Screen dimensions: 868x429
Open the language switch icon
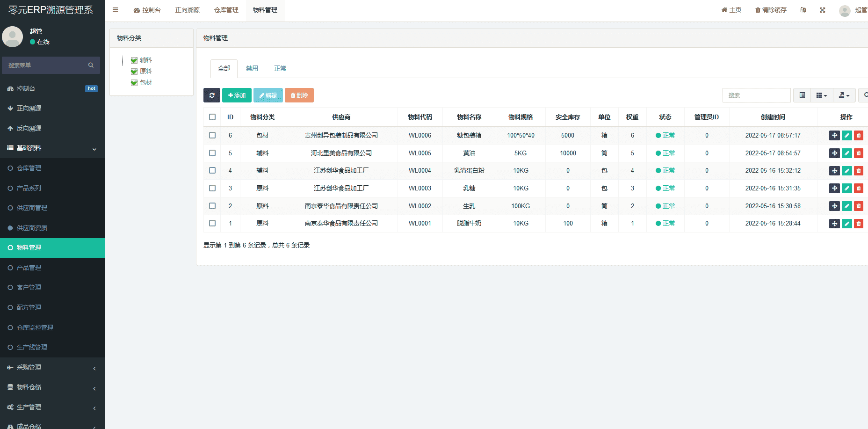coord(803,10)
